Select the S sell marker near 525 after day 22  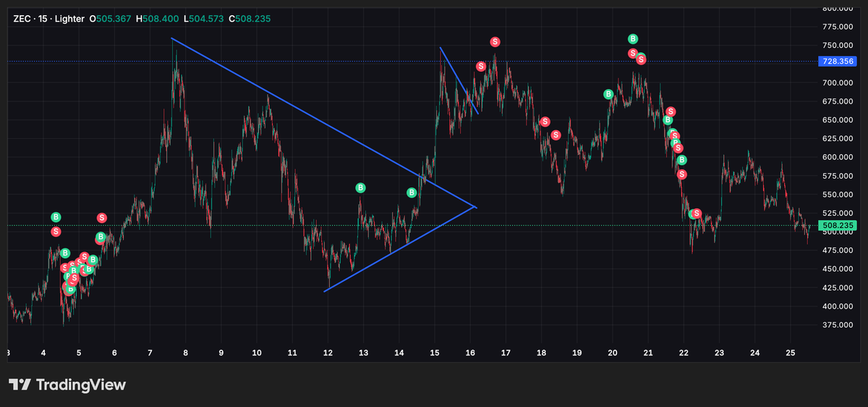click(696, 214)
